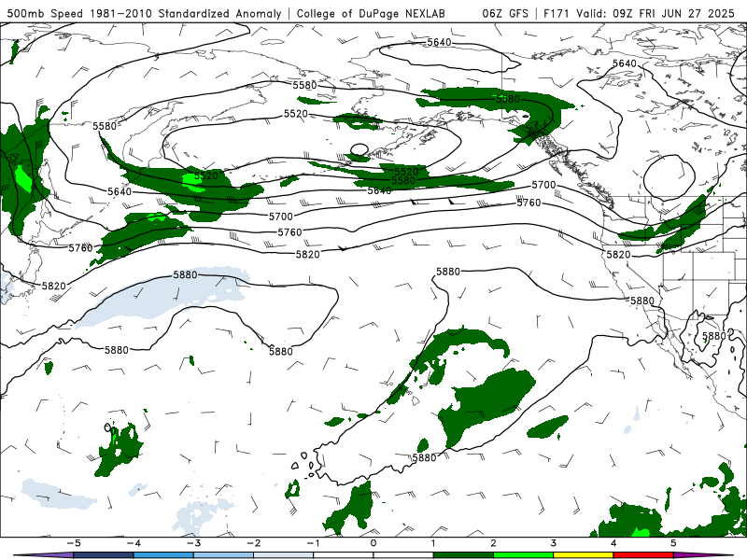
Task: Click the 'Valid: 09Z FRI JUN 27 2025' text
Action: [655, 13]
